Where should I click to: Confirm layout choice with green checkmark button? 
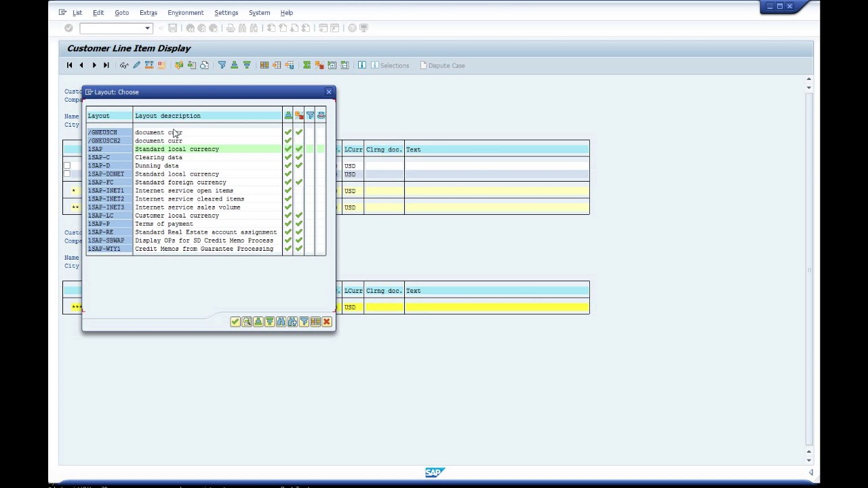[235, 321]
